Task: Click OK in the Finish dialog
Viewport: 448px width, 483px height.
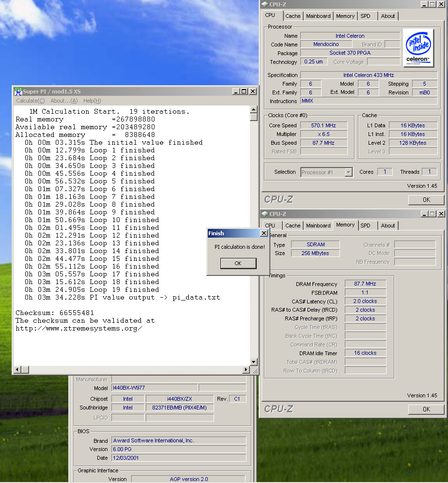Action: click(x=238, y=263)
